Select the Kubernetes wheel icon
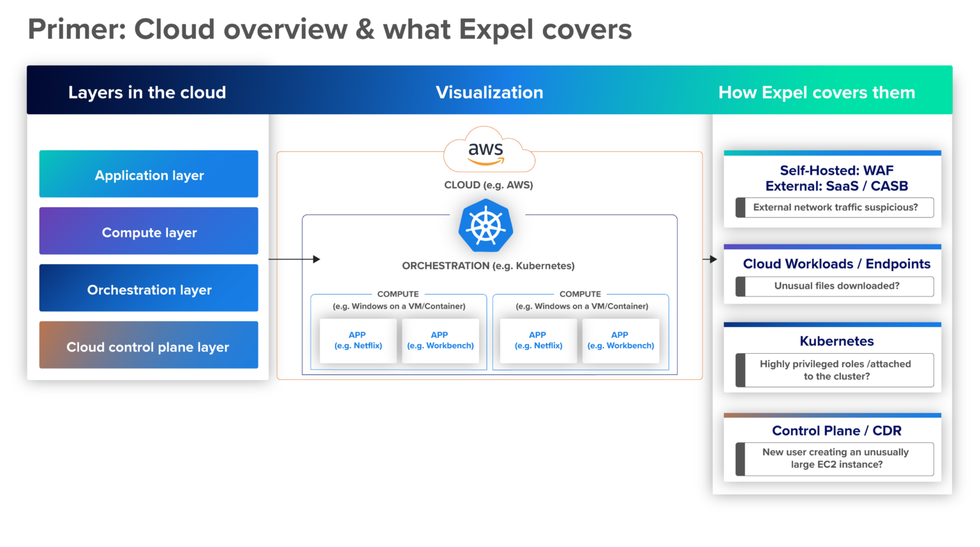 point(485,226)
